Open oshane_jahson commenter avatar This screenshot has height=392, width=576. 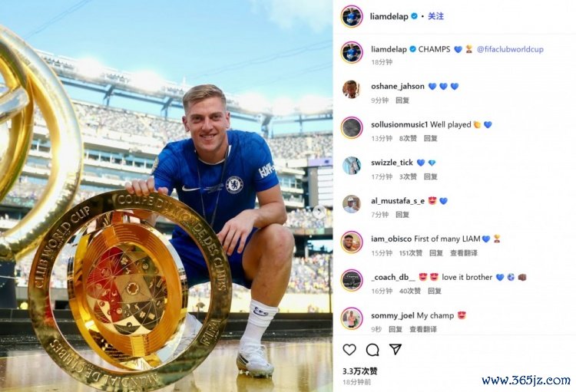(352, 89)
